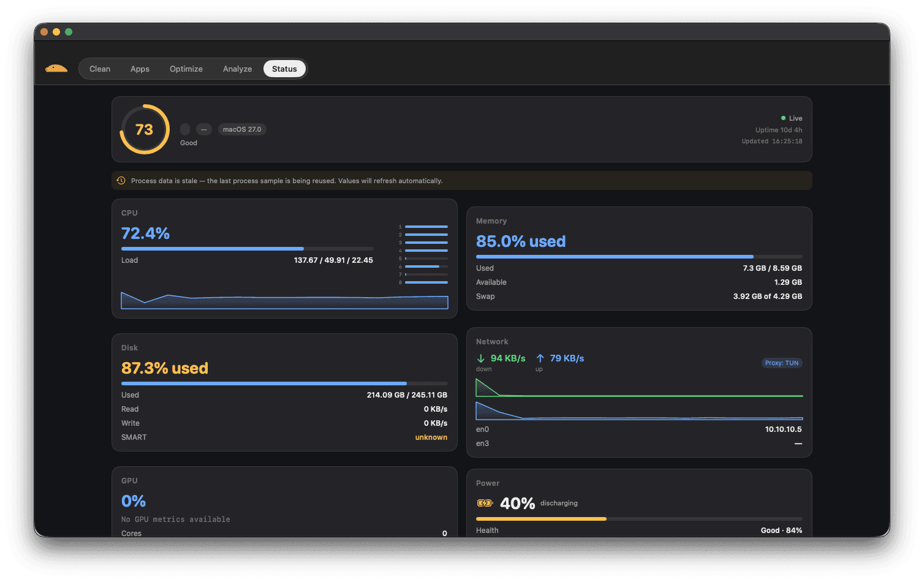Click the 87.3% used disk heading
This screenshot has width=924, height=582.
click(x=165, y=368)
